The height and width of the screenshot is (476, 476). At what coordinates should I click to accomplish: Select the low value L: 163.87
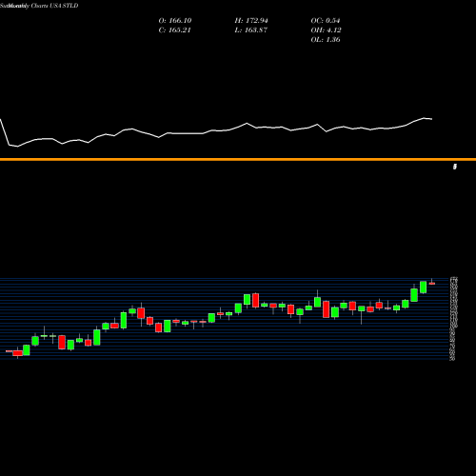pyautogui.click(x=251, y=30)
